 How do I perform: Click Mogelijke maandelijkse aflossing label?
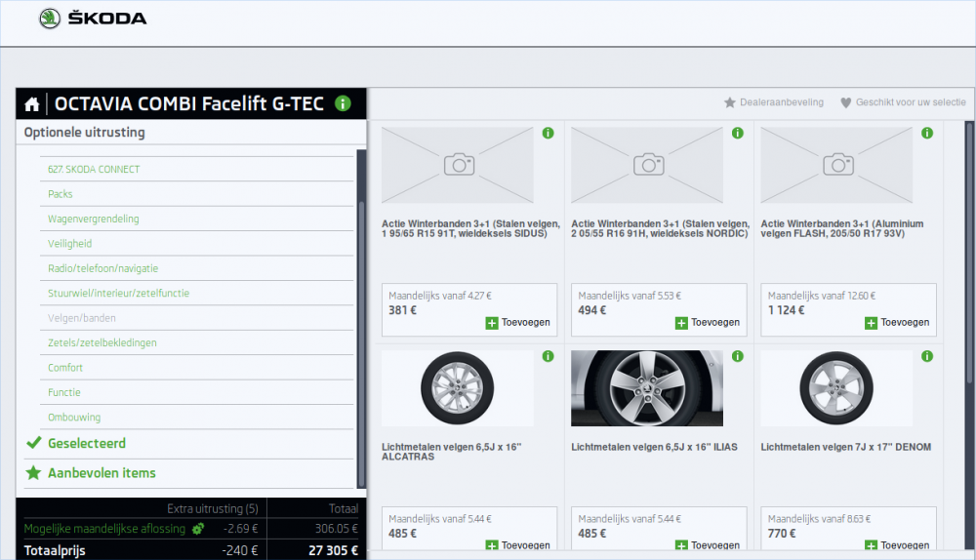pyautogui.click(x=104, y=529)
